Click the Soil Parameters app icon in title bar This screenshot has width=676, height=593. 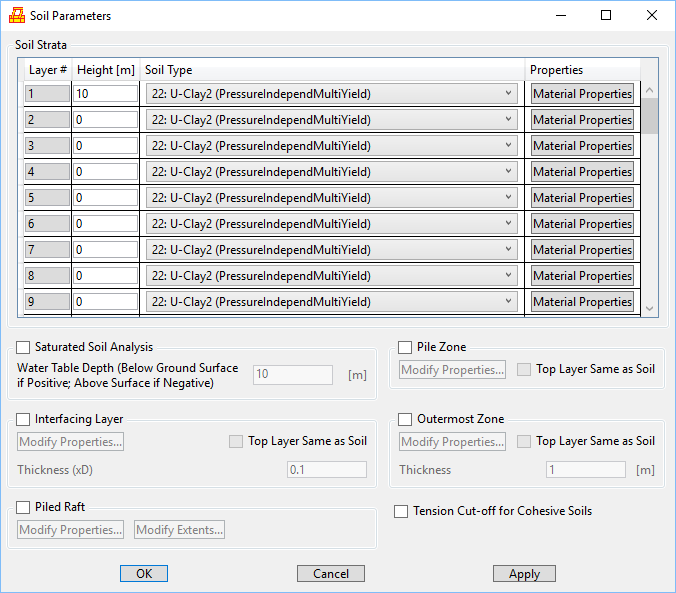[x=16, y=16]
